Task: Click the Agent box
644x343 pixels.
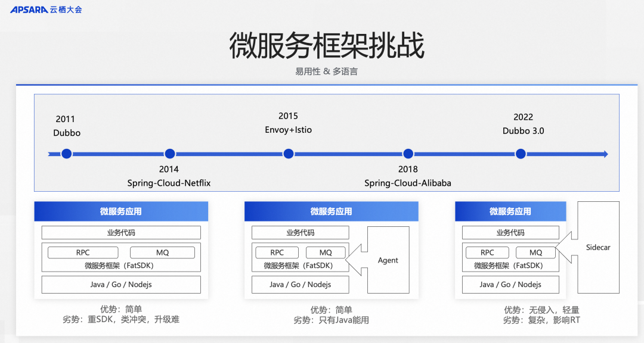Action: pos(388,260)
